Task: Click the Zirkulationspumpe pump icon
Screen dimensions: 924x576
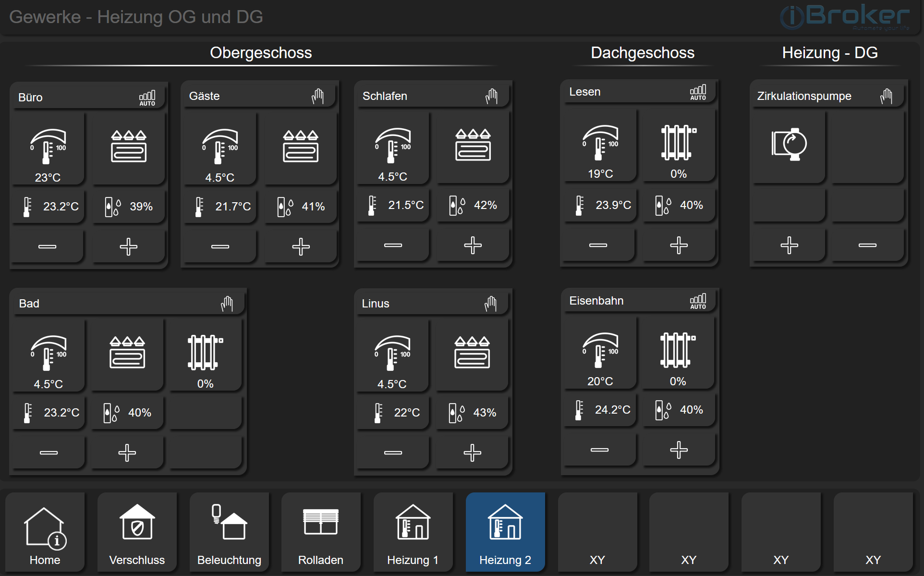Action: coord(789,144)
